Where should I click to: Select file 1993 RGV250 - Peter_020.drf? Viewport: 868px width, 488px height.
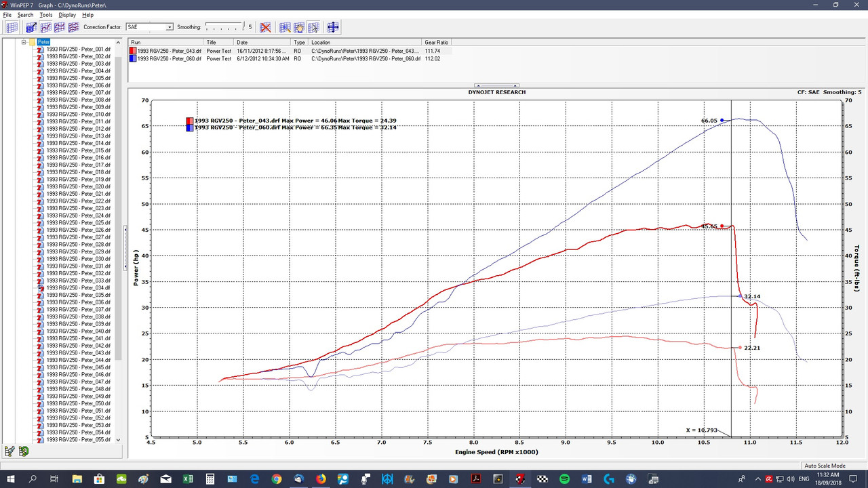click(x=78, y=186)
